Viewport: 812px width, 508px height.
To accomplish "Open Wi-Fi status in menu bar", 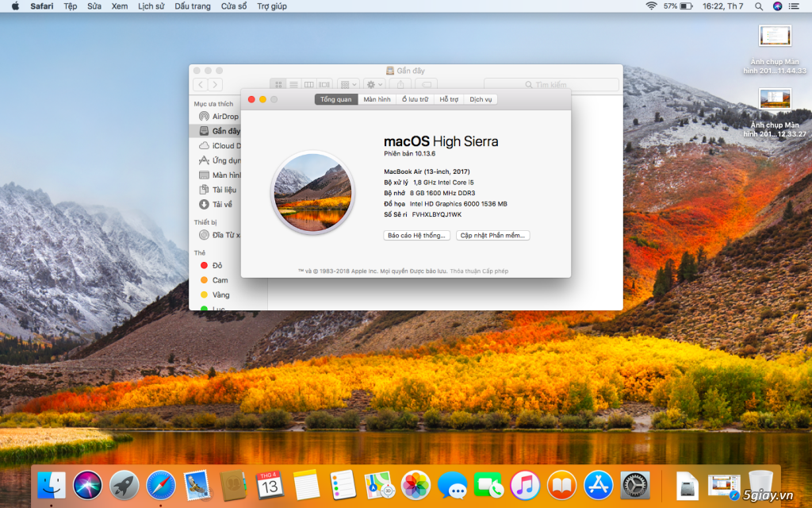I will coord(652,6).
